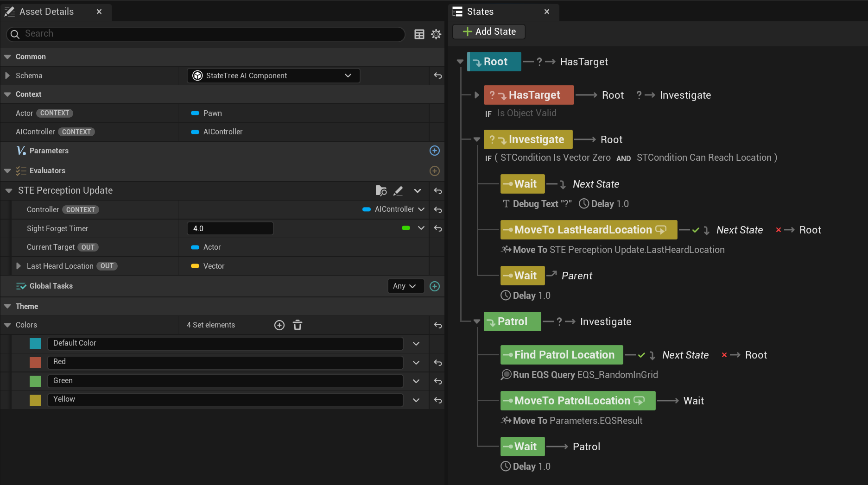Collapse the Root state in tree

tap(460, 62)
